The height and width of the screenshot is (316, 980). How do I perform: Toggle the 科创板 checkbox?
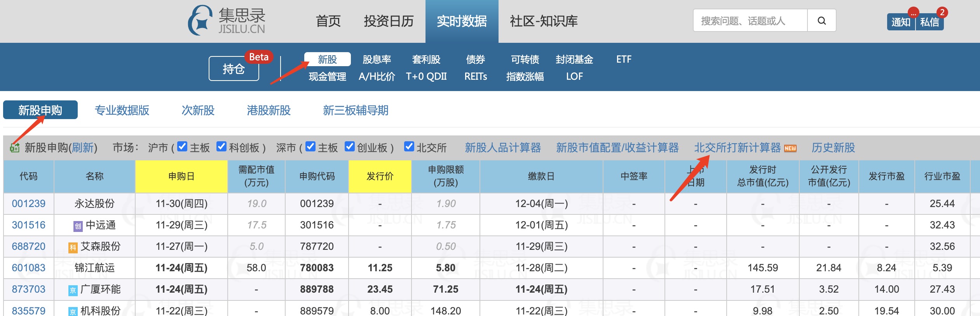coord(221,147)
